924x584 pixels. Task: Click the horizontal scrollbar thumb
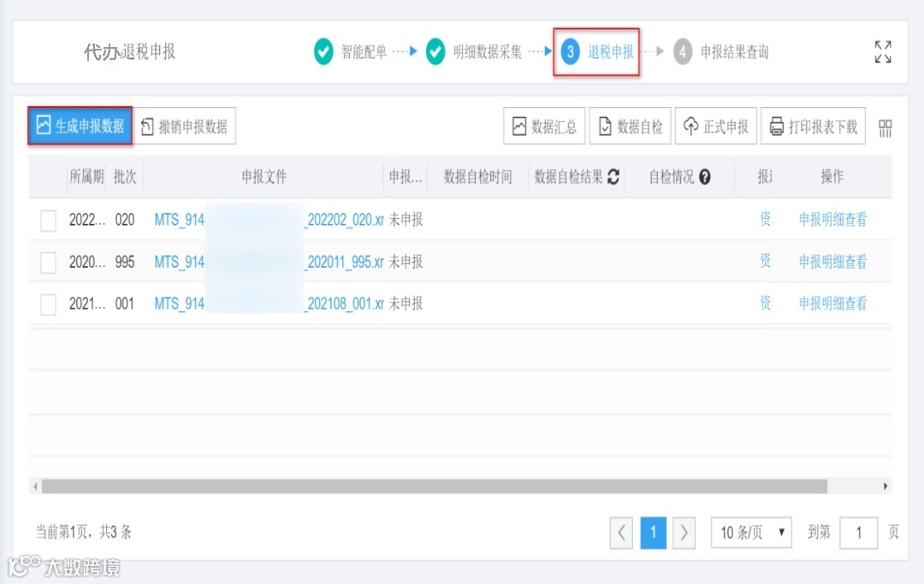coord(435,487)
